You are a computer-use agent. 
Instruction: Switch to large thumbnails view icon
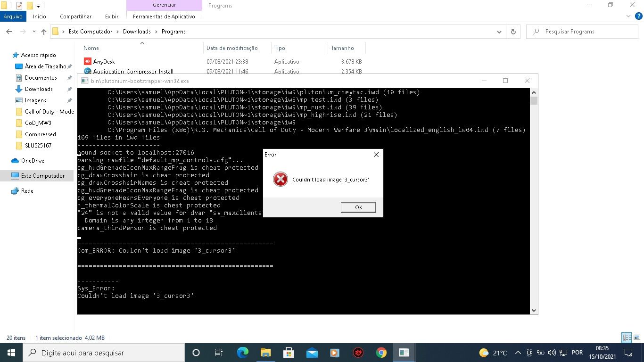[637, 337]
